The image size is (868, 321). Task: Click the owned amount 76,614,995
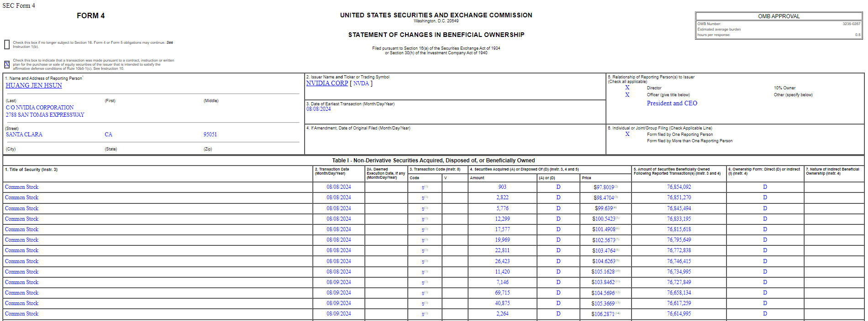(x=679, y=314)
